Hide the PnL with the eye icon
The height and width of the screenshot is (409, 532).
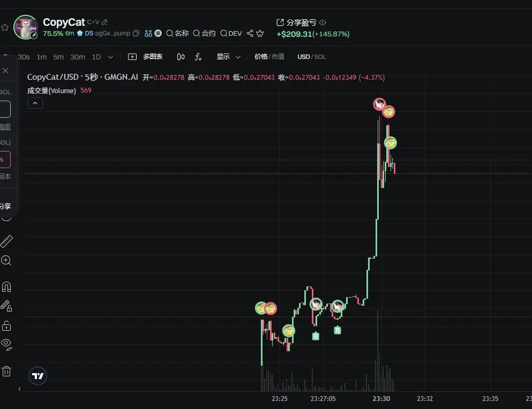click(x=323, y=22)
